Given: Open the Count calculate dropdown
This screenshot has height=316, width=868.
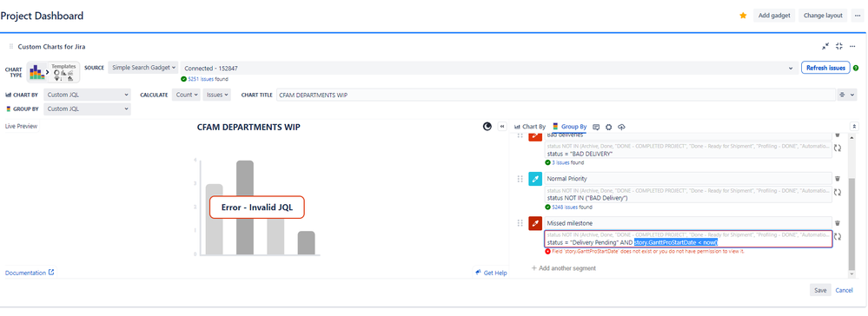Looking at the screenshot, I should pos(187,95).
